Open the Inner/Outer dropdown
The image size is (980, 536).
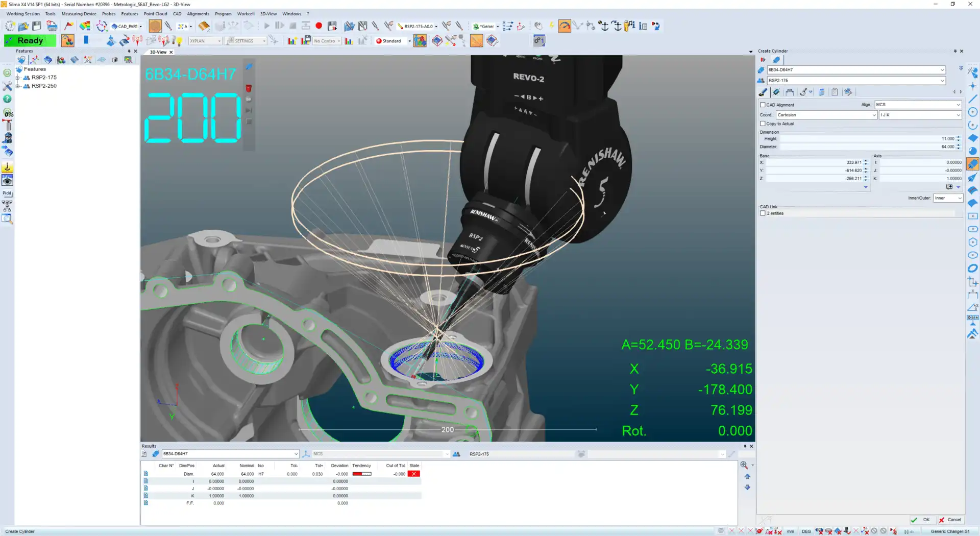click(x=948, y=198)
